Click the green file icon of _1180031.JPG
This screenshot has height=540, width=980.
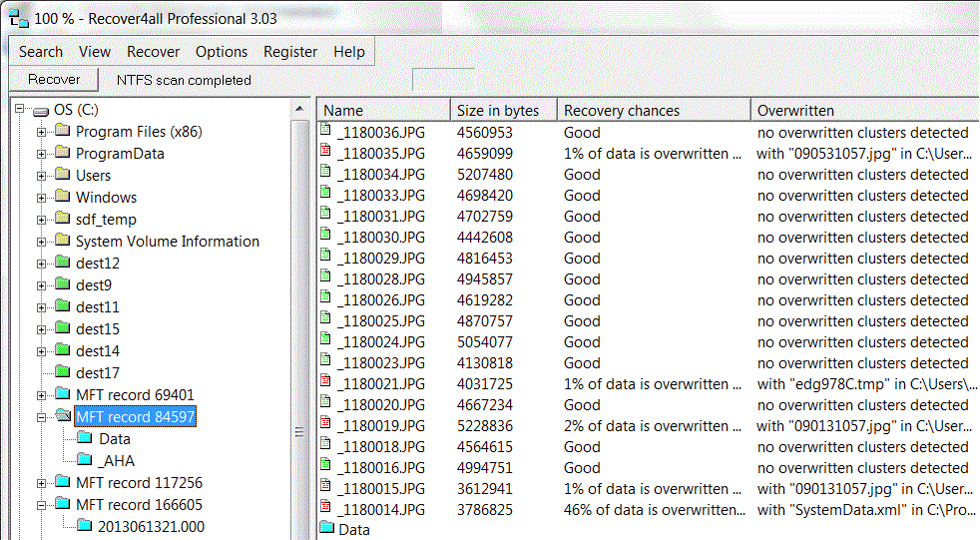tap(325, 214)
